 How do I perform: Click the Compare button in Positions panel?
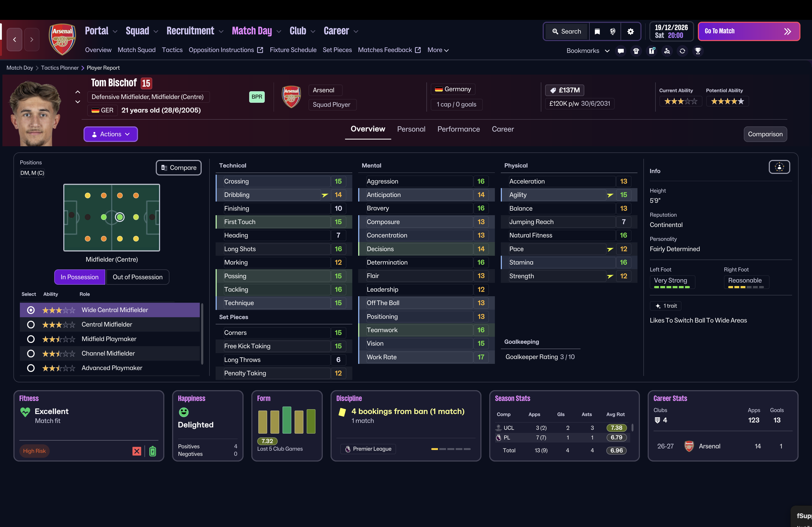[x=179, y=168]
